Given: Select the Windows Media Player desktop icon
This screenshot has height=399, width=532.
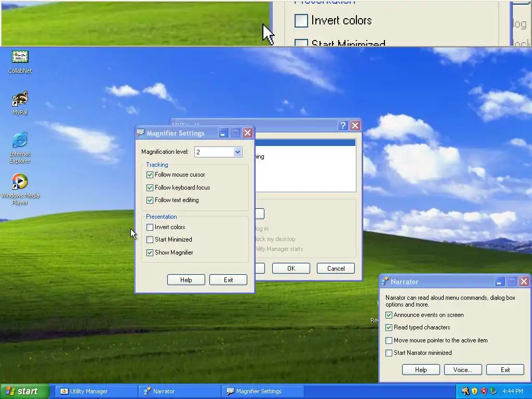Looking at the screenshot, I should [x=20, y=189].
